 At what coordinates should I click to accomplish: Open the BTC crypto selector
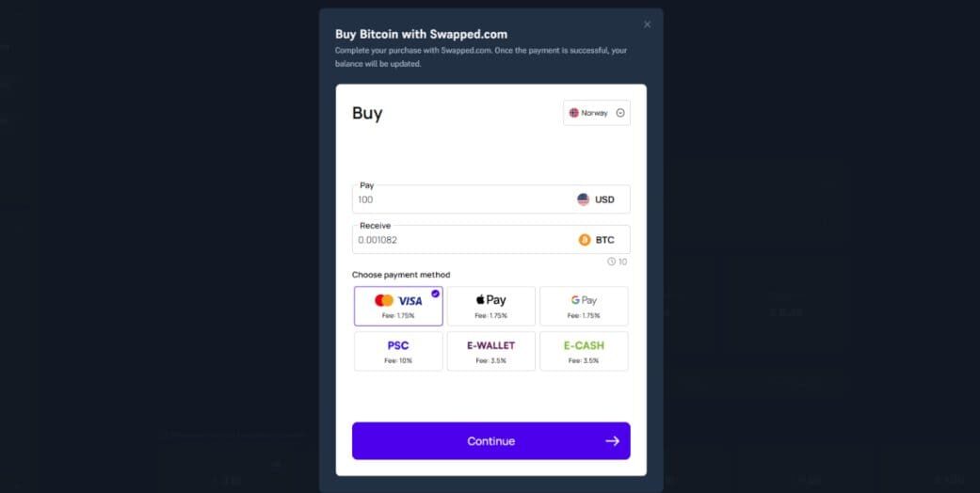(597, 240)
